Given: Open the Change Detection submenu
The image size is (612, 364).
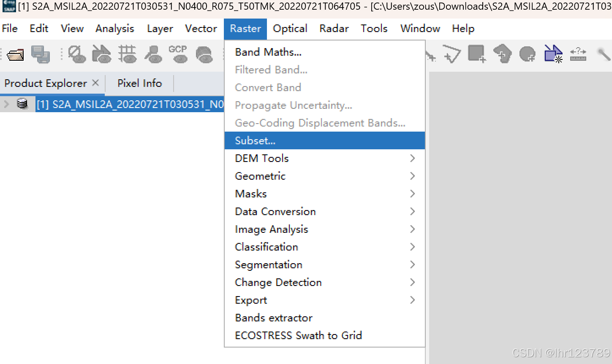Looking at the screenshot, I should pos(324,282).
